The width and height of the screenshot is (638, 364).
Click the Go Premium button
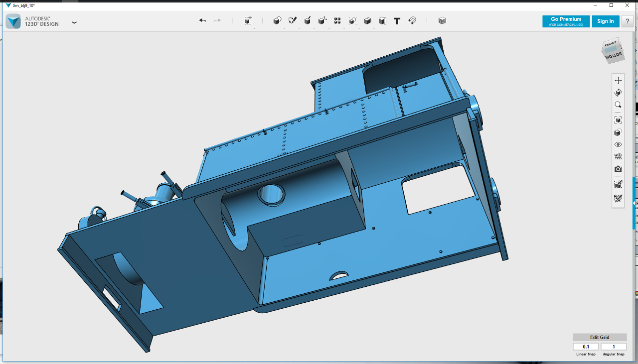pyautogui.click(x=566, y=21)
